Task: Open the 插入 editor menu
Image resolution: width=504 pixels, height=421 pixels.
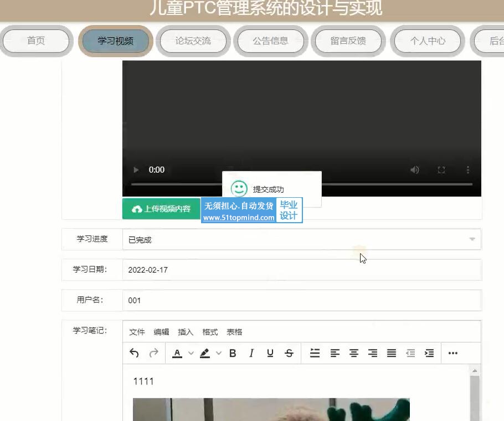Action: 186,332
